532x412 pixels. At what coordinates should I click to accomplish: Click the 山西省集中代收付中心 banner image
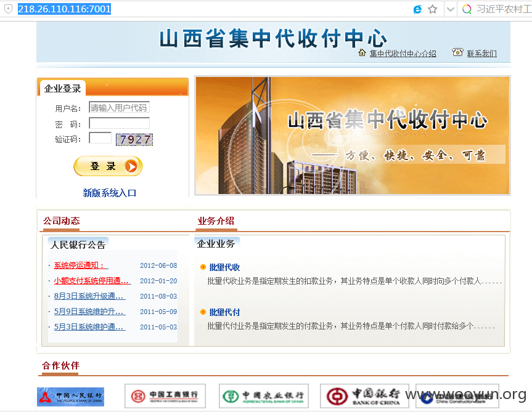coord(353,135)
